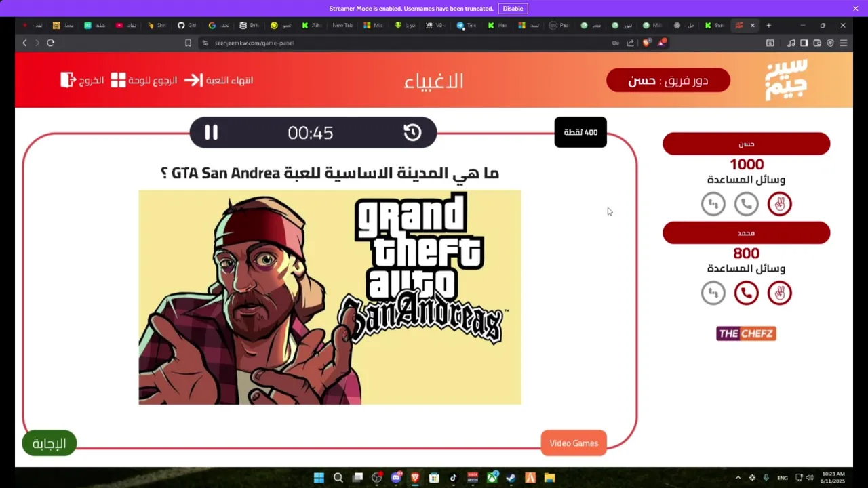Click the سين جيم site logo
The width and height of the screenshot is (868, 488).
pyautogui.click(x=787, y=80)
